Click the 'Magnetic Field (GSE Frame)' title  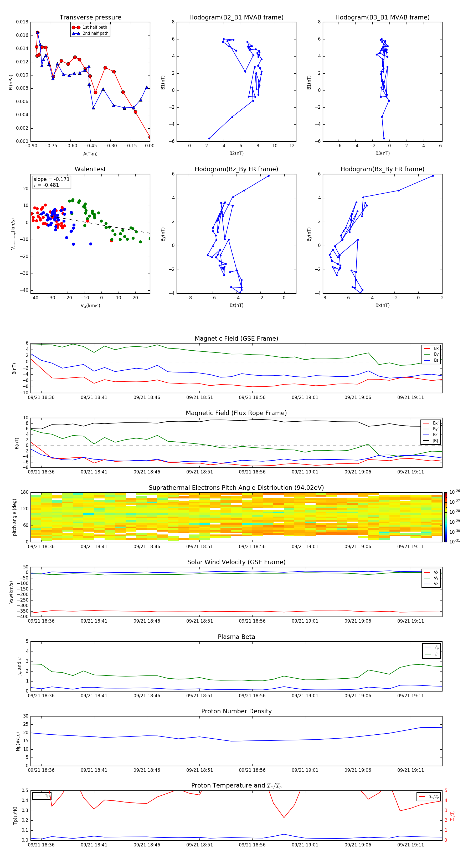coord(236,339)
